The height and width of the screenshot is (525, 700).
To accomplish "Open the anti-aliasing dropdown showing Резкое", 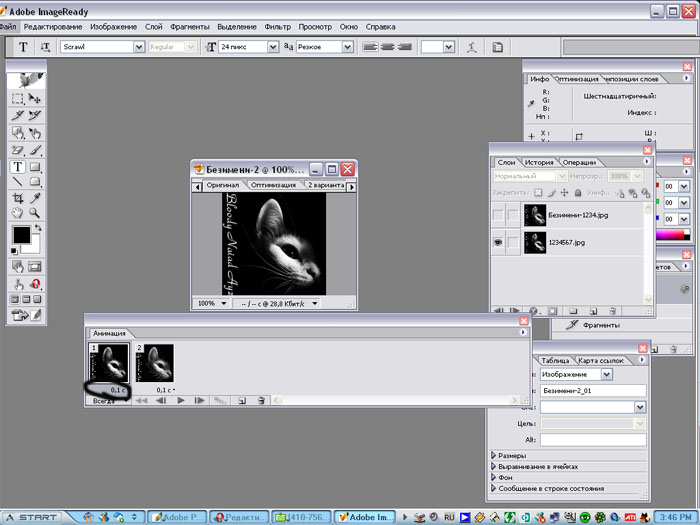I will coord(348,46).
